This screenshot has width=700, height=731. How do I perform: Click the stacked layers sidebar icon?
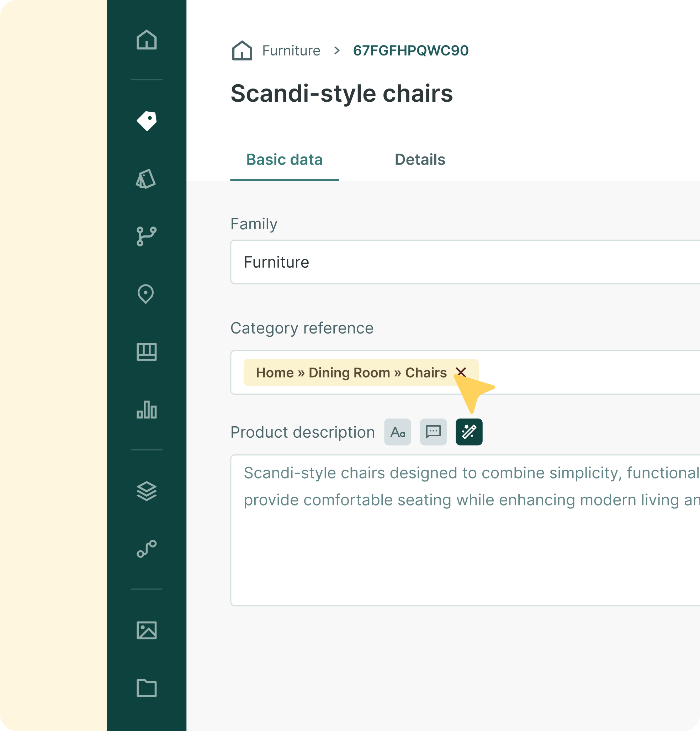(x=146, y=491)
